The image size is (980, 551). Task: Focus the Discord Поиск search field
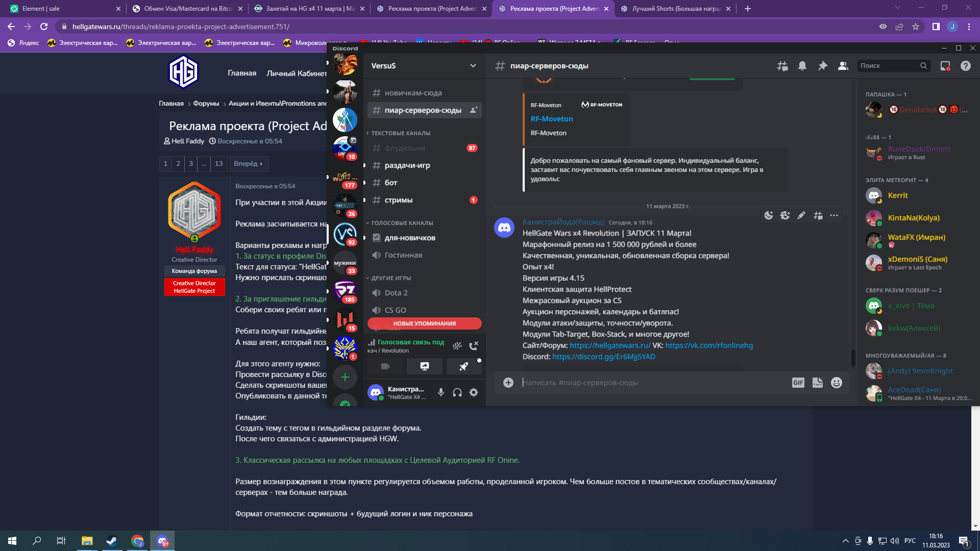[x=893, y=66]
